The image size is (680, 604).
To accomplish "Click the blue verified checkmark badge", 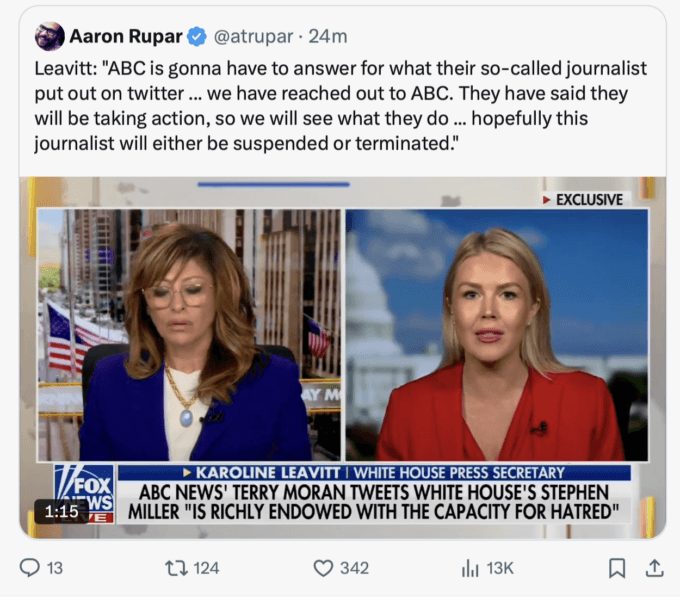I will click(x=196, y=36).
